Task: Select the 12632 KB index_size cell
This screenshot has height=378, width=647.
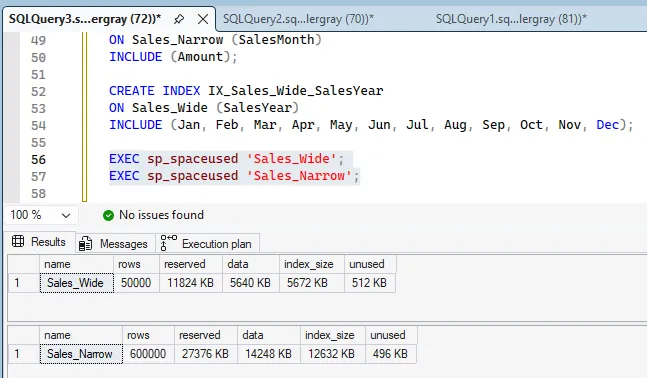Action: tap(332, 354)
